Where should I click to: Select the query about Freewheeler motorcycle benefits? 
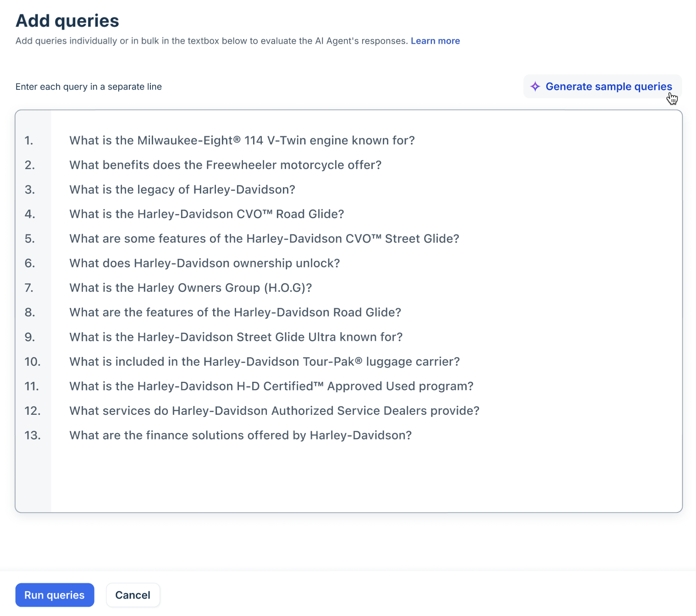coord(225,165)
